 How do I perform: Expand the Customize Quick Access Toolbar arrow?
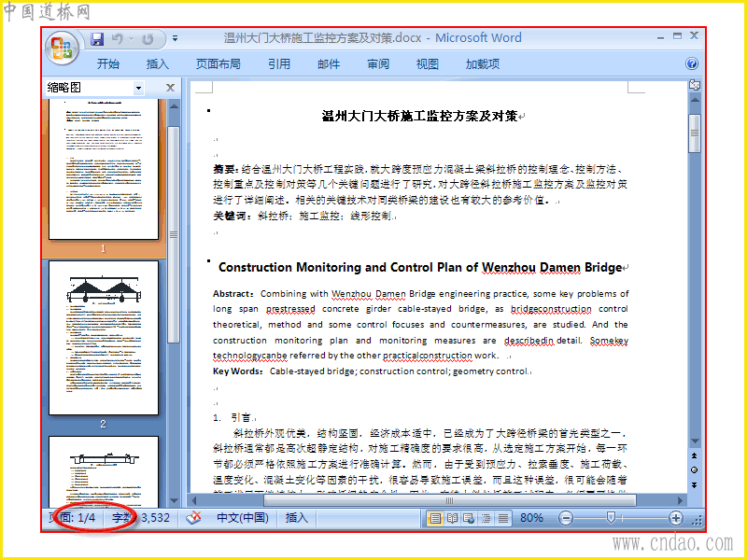coord(176,38)
